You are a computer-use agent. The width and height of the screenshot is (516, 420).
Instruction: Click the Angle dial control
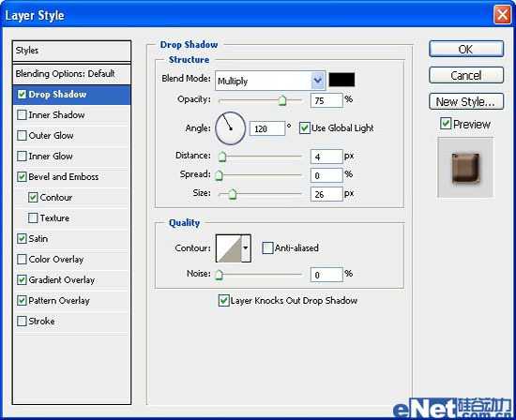[x=231, y=128]
